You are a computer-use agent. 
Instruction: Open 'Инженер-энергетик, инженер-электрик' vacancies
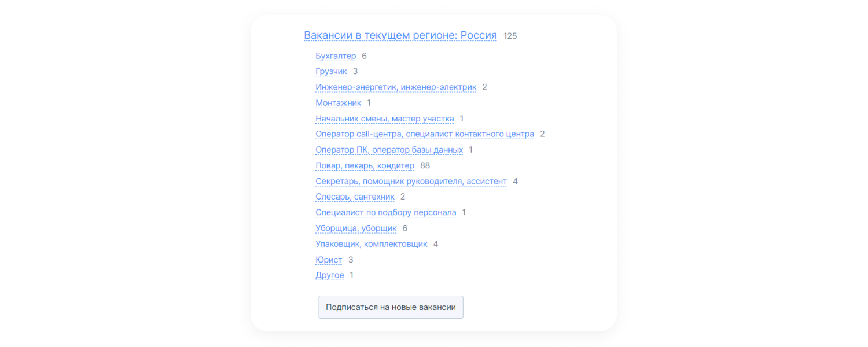click(x=396, y=87)
